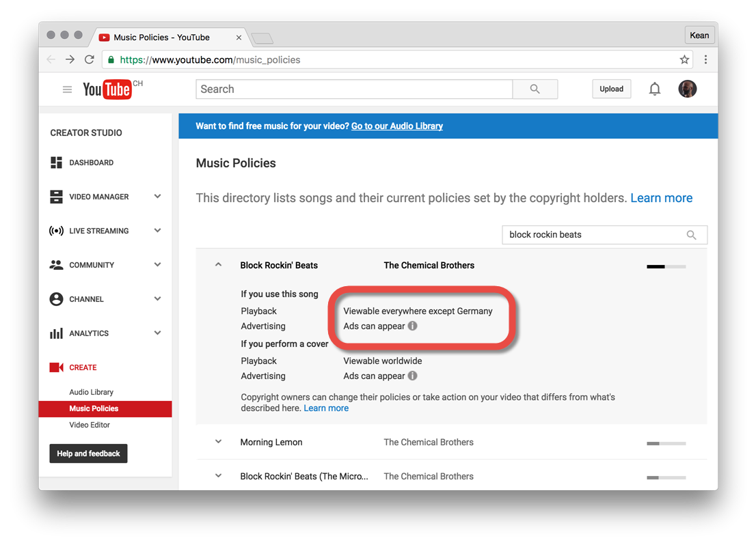Open the notifications bell
This screenshot has height=545, width=756.
(654, 89)
